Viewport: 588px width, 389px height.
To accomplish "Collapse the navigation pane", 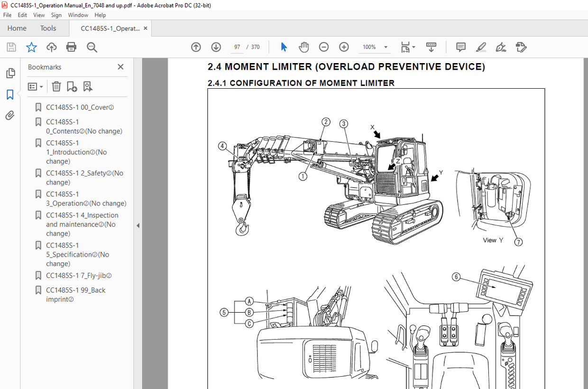I will (138, 226).
